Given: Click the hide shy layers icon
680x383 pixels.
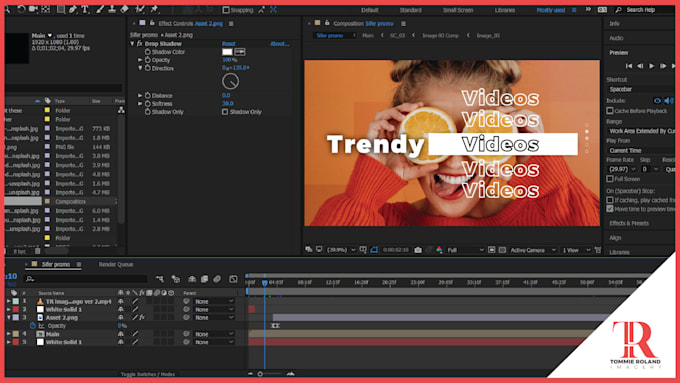Looking at the screenshot, I should pos(192,279).
